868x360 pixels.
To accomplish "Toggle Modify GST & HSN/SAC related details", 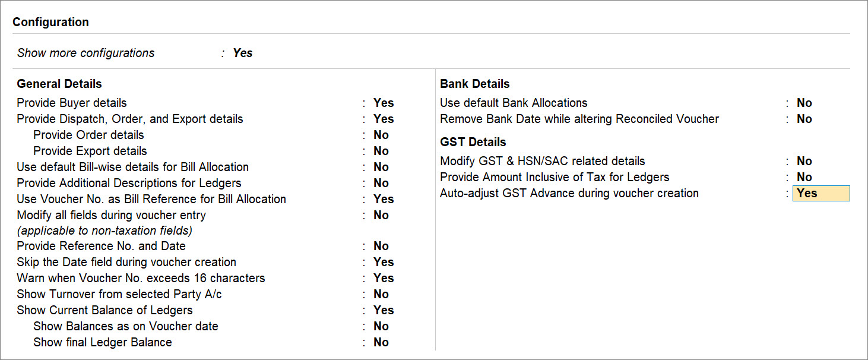I will coord(804,161).
